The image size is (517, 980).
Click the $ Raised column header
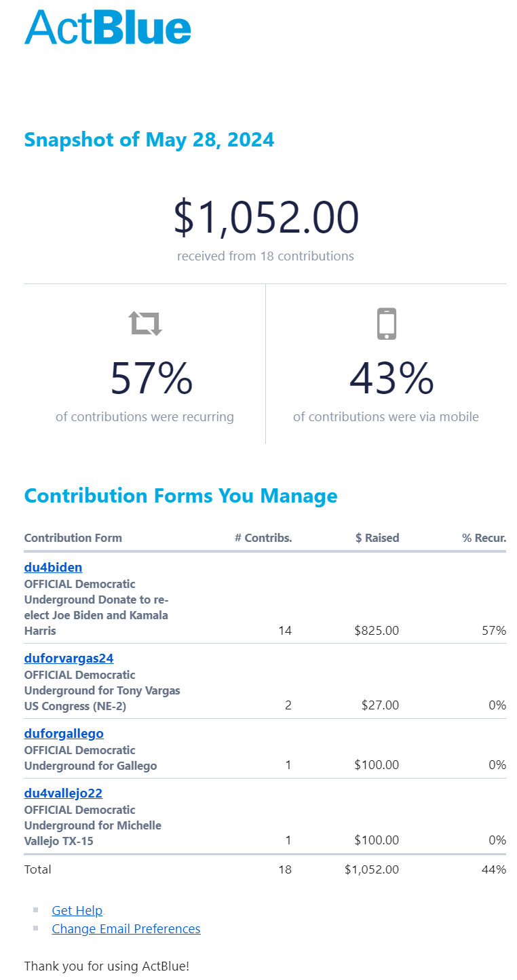click(x=377, y=538)
